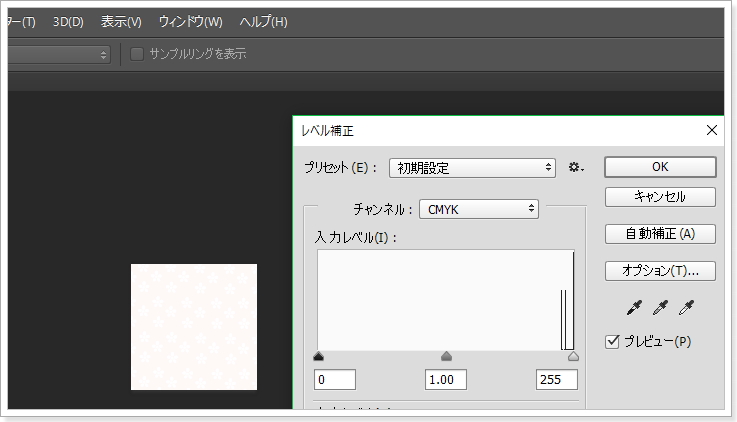This screenshot has width=737, height=422.
Task: Open the チャンネル CMYK dropdown
Action: click(x=479, y=209)
